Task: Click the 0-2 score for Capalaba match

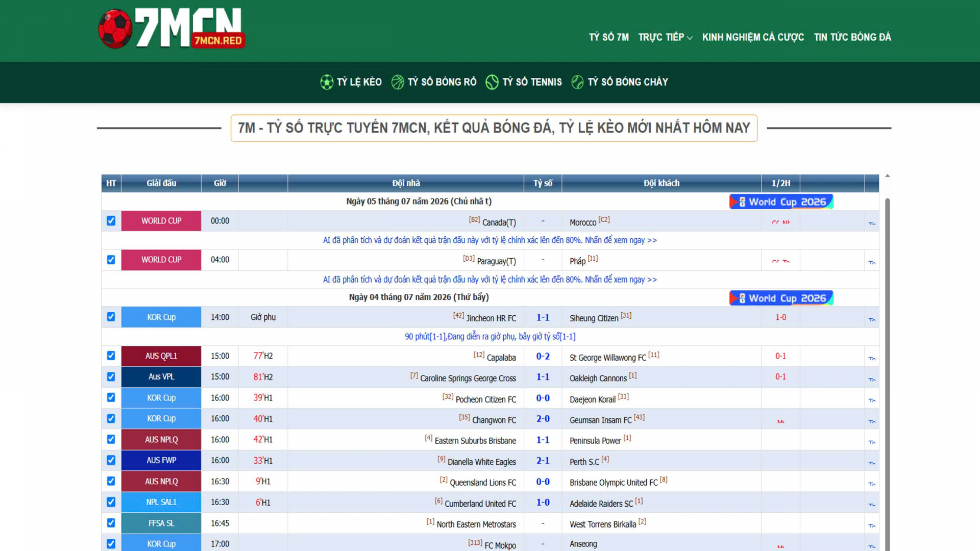Action: pos(543,356)
